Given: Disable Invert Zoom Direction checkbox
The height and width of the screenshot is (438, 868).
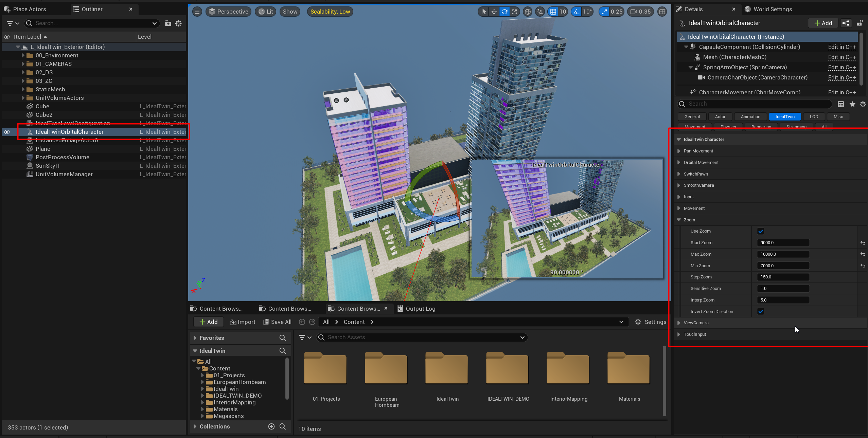Looking at the screenshot, I should pos(761,311).
